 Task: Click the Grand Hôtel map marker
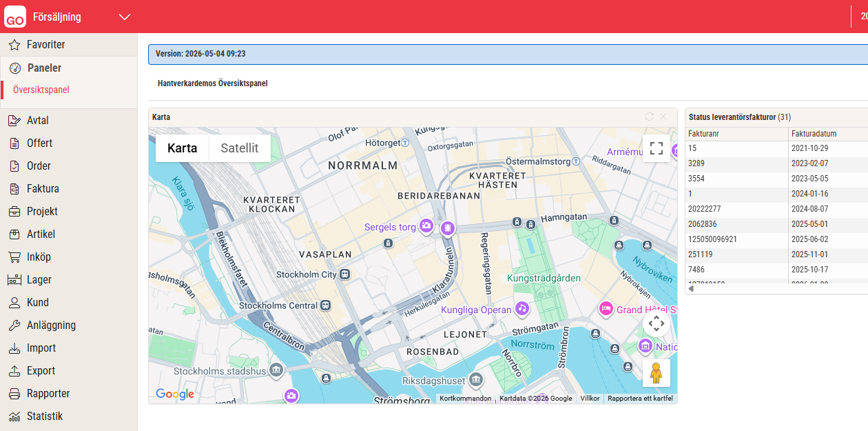pyautogui.click(x=606, y=309)
